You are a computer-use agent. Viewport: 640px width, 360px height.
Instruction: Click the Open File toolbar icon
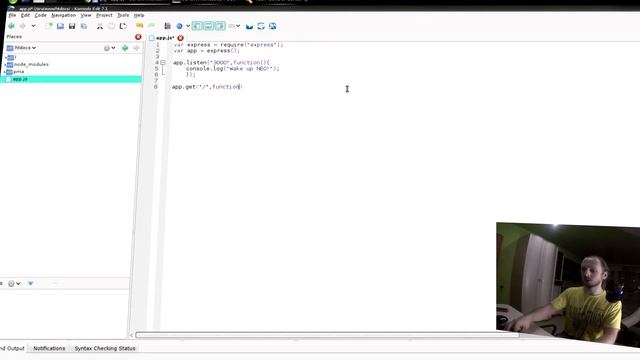60,26
